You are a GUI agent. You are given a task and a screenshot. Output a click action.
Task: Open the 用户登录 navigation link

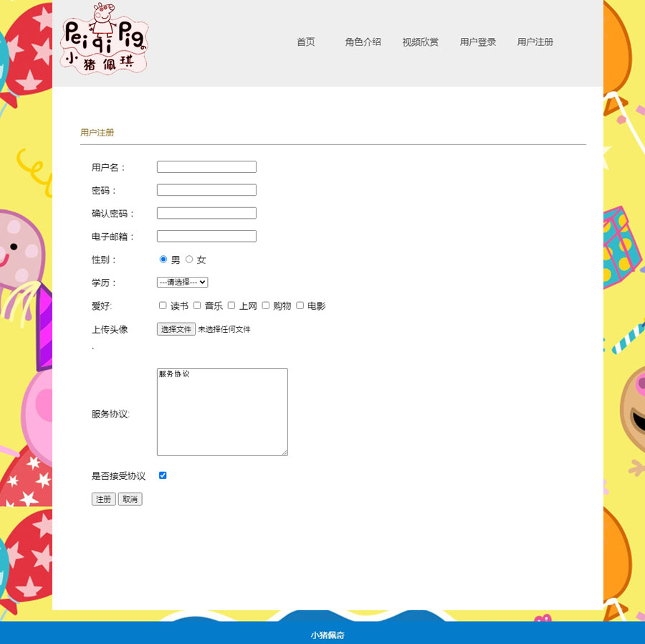tap(477, 42)
